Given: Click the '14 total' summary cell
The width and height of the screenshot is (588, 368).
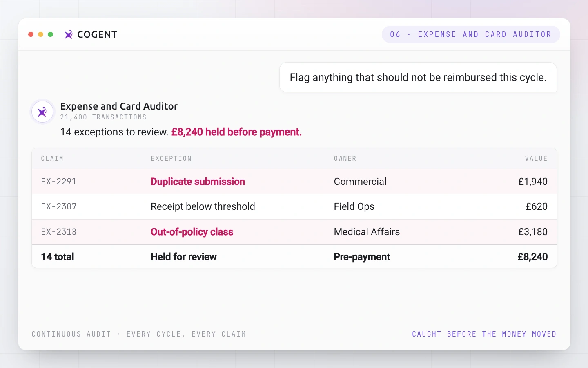Looking at the screenshot, I should coord(58,257).
